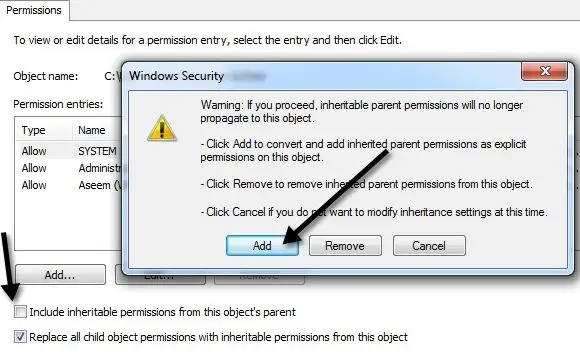Image resolution: width=580 pixels, height=364 pixels.
Task: Click the warning message text about inheritable permissions
Action: pyautogui.click(x=361, y=111)
